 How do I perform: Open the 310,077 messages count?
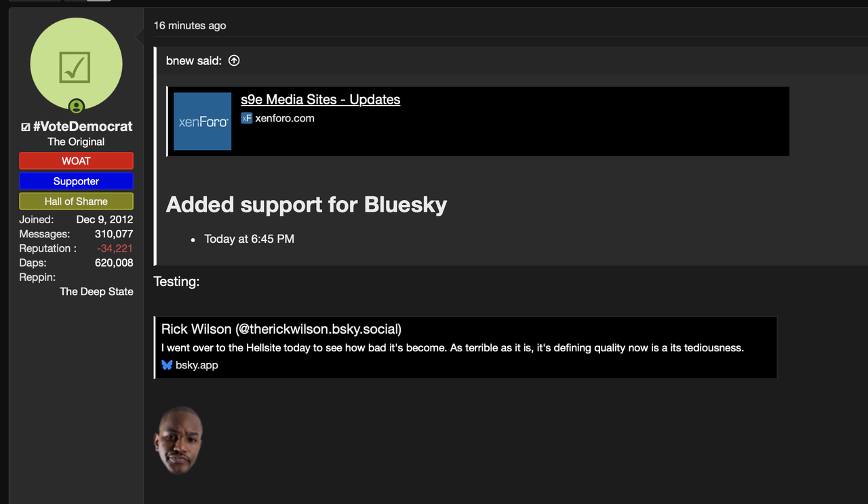tap(114, 234)
